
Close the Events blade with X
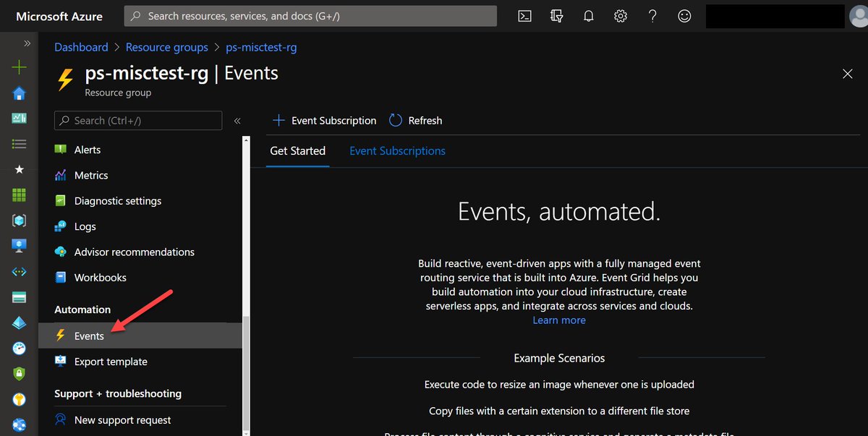point(848,73)
